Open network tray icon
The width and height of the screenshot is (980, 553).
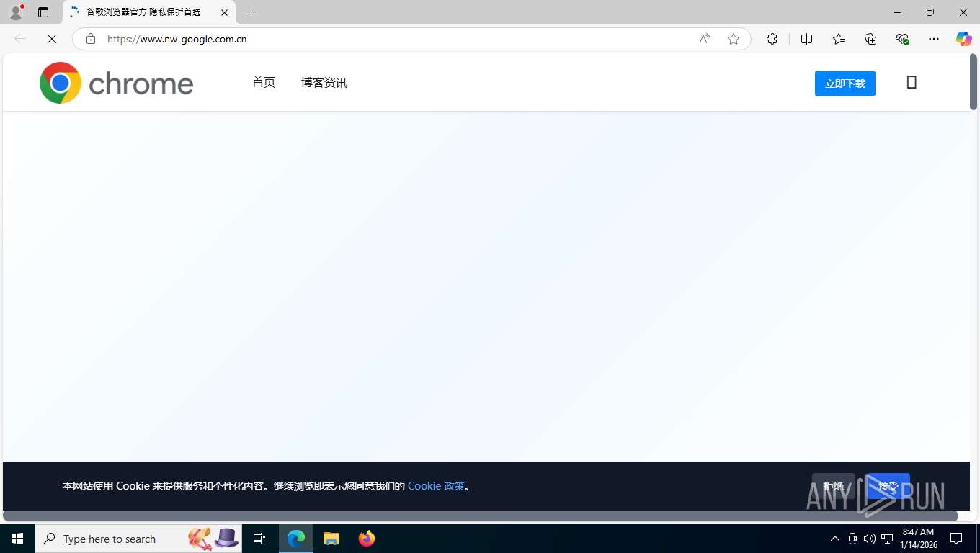coord(887,539)
